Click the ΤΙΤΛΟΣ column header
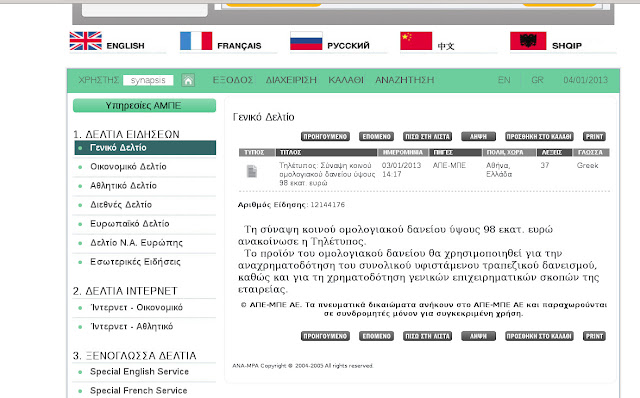Image resolution: width=640 pixels, height=398 pixels. coord(326,152)
